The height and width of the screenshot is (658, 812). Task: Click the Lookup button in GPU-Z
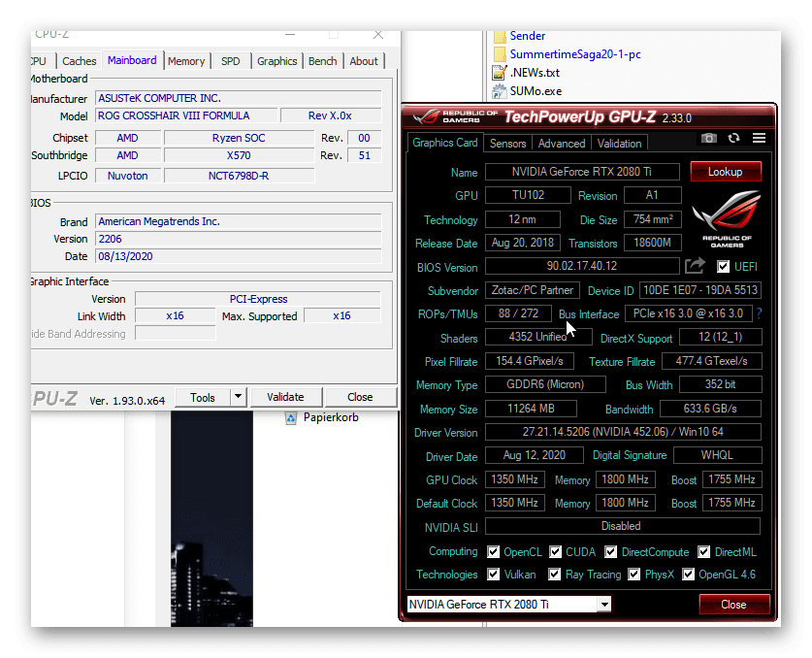[725, 172]
